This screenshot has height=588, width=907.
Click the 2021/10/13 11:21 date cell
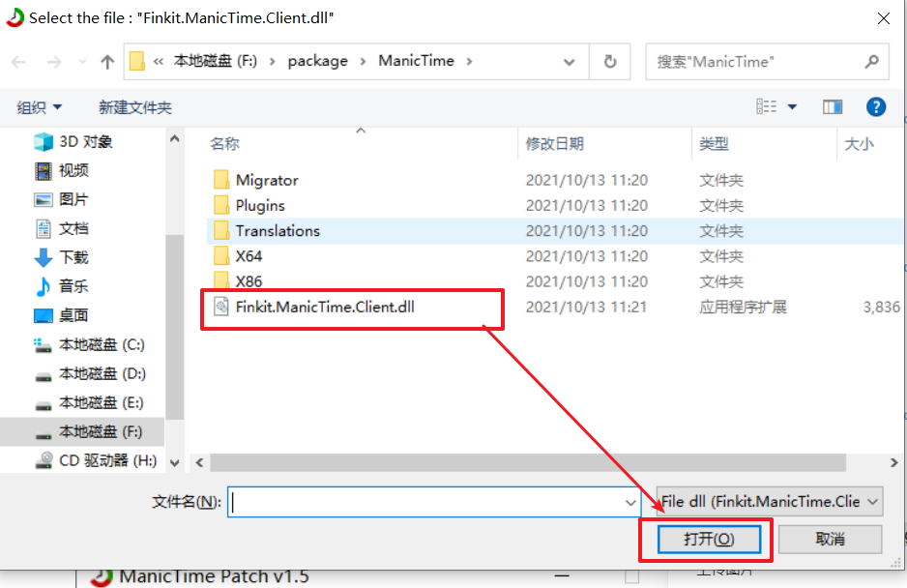(586, 307)
